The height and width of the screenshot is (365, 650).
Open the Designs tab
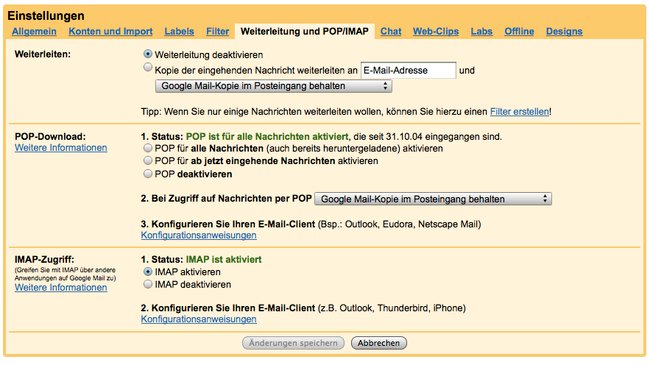(564, 32)
